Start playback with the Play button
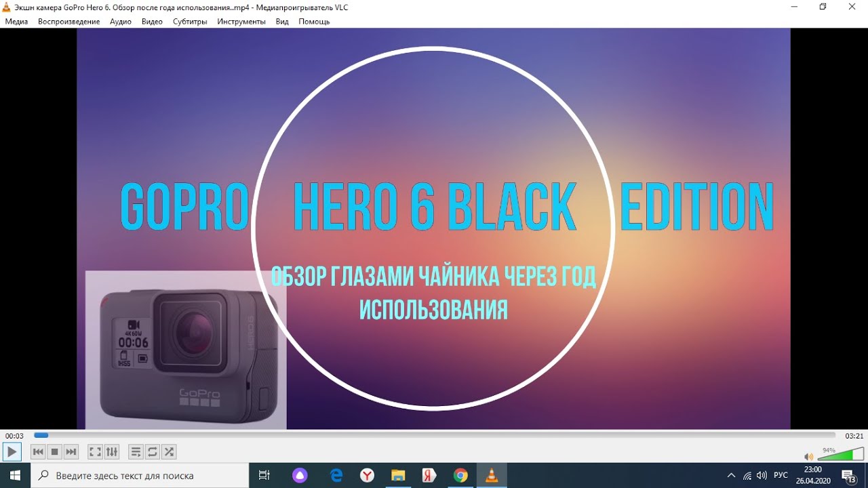Image resolution: width=868 pixels, height=488 pixels. [x=12, y=451]
